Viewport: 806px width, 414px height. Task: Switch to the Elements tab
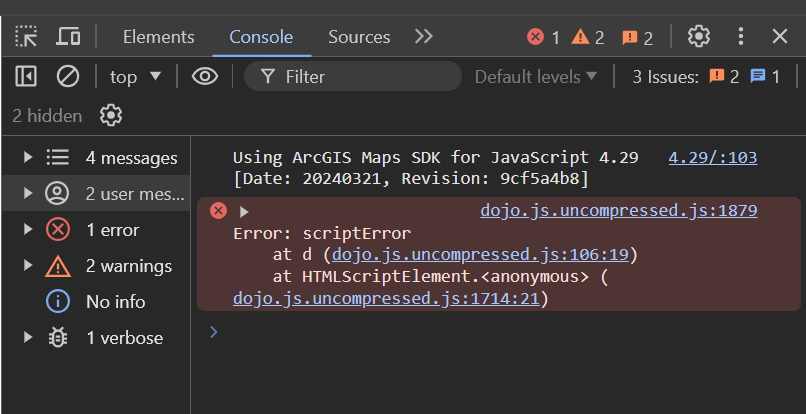pyautogui.click(x=158, y=37)
